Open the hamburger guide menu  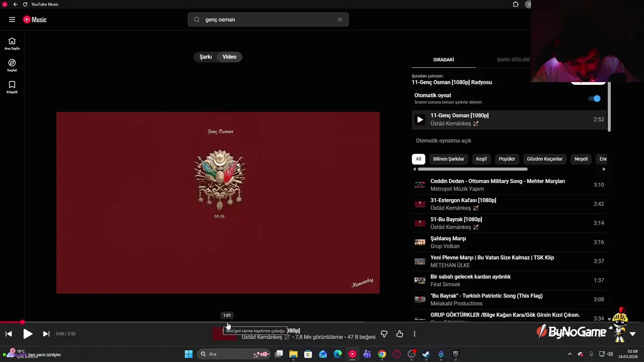point(12,20)
